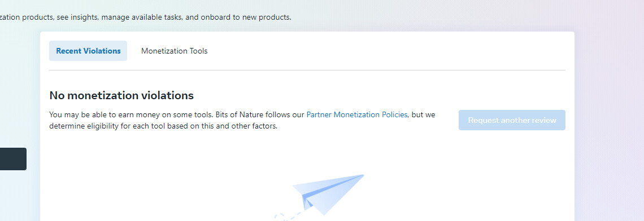
Task: Click the airplane's pointed wing tip
Action: (362, 176)
